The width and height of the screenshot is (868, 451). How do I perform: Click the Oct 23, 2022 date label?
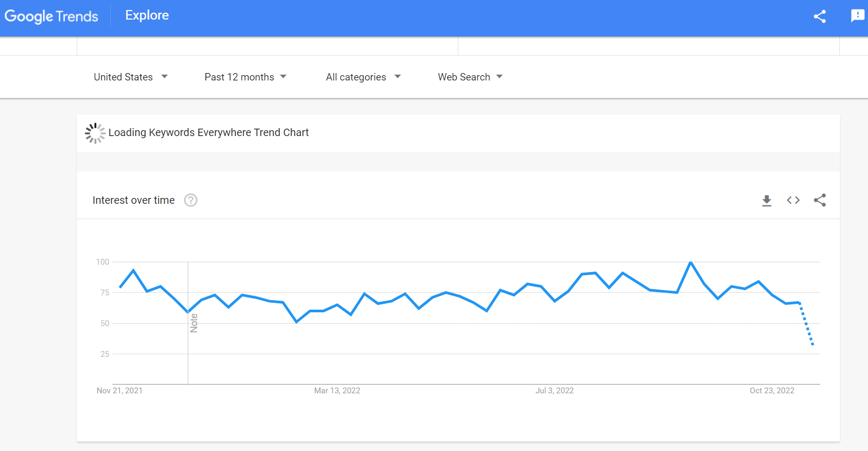coord(772,391)
